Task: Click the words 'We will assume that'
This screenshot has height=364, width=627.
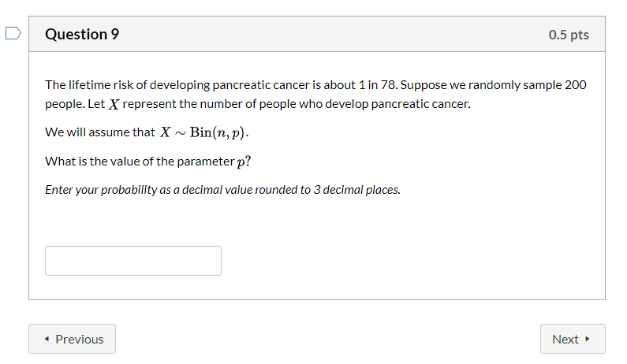Action: 100,132
